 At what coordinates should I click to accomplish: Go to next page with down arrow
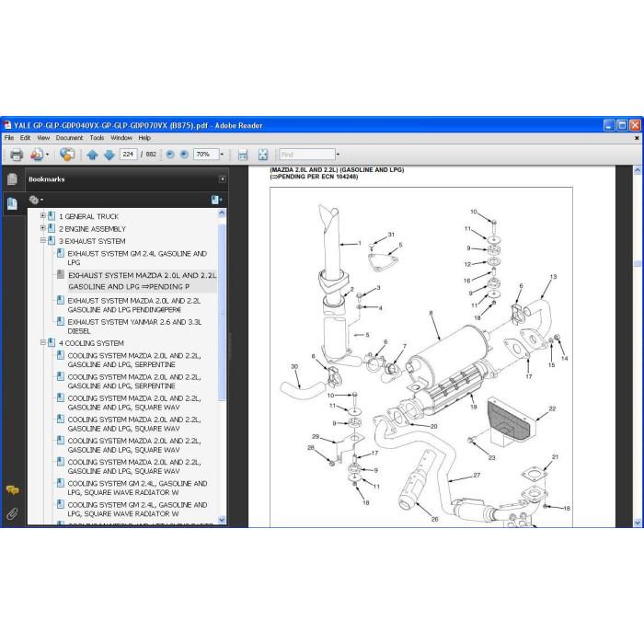[109, 155]
